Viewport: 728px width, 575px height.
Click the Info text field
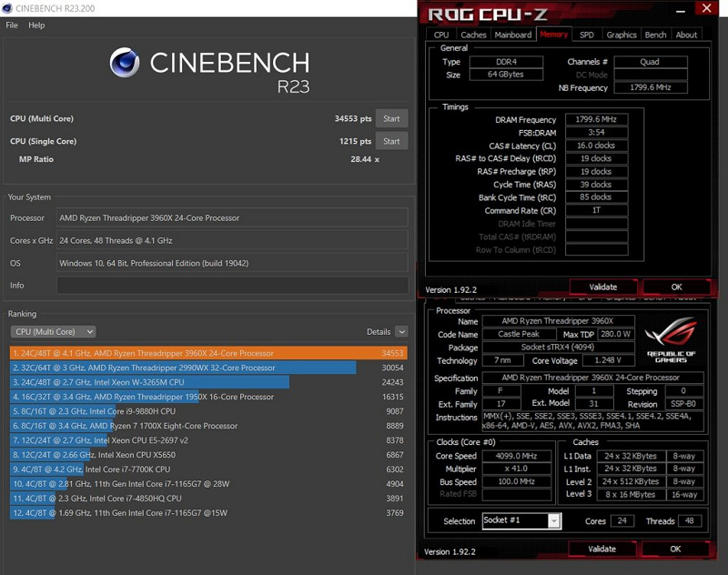coord(231,286)
